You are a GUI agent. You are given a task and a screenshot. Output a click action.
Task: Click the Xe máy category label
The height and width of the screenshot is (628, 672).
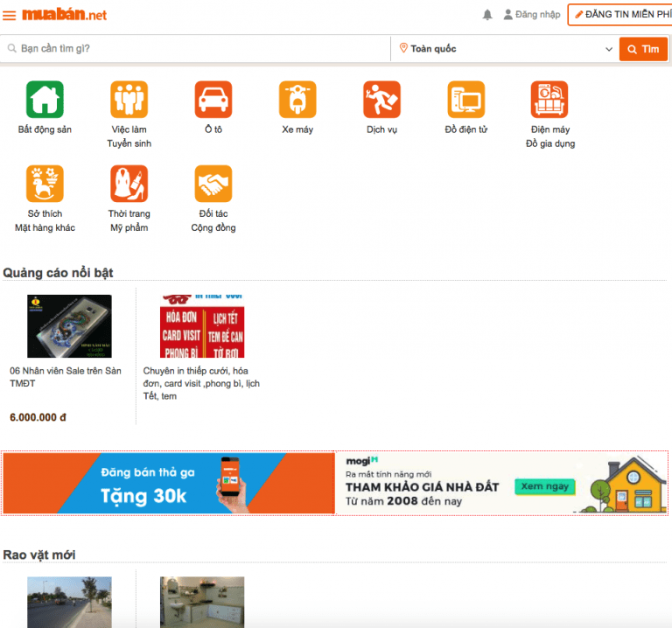pyautogui.click(x=297, y=129)
